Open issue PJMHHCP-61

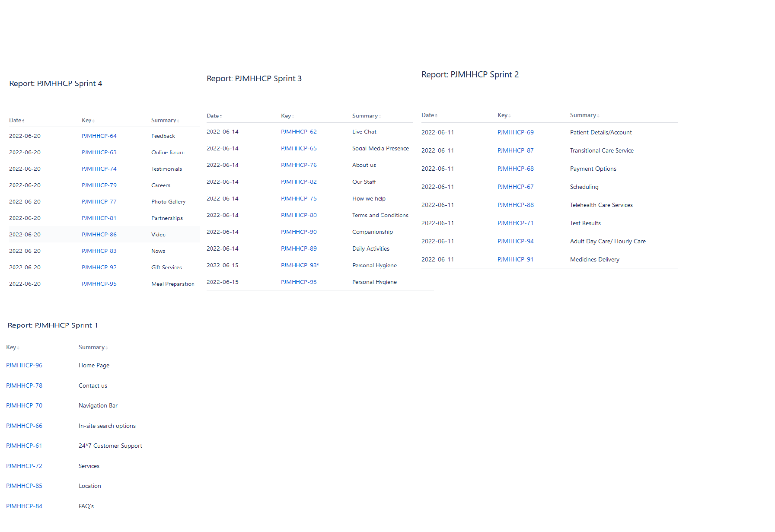24,446
